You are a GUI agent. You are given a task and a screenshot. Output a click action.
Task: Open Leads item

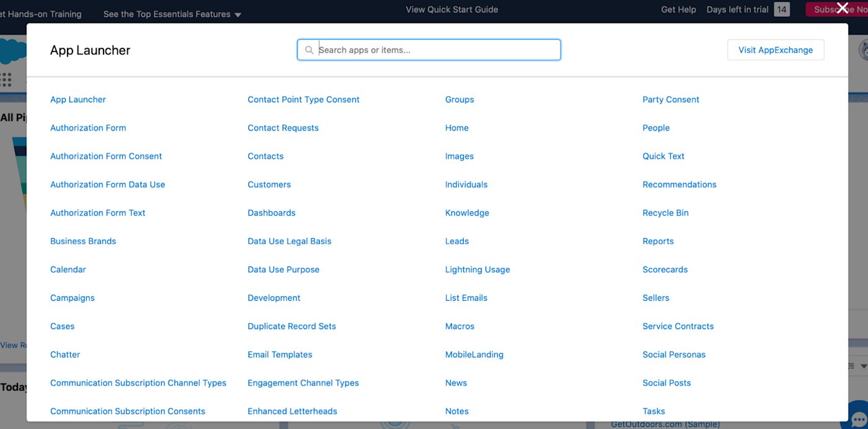(x=457, y=241)
